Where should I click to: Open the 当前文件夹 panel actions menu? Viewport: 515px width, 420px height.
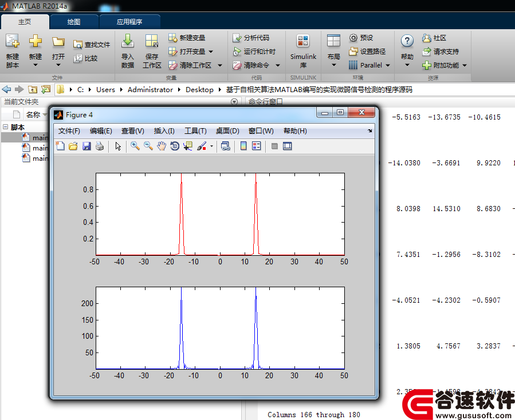click(x=234, y=102)
